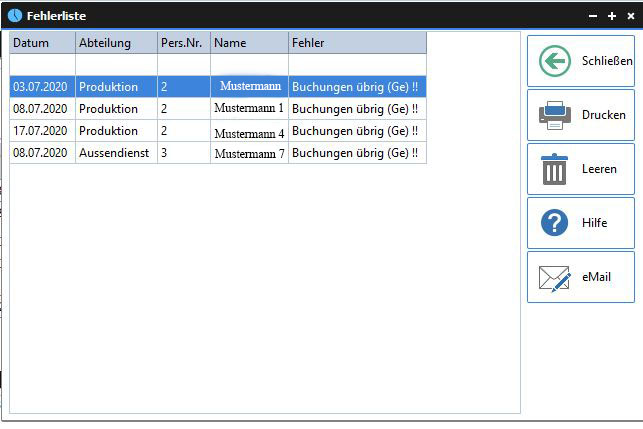Select the row dated 03.07.2020
Screen dimensions: 643x429
[41, 87]
